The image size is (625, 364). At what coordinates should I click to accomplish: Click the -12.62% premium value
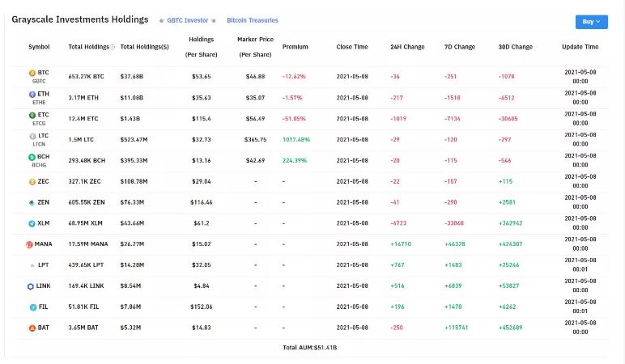[x=294, y=77]
